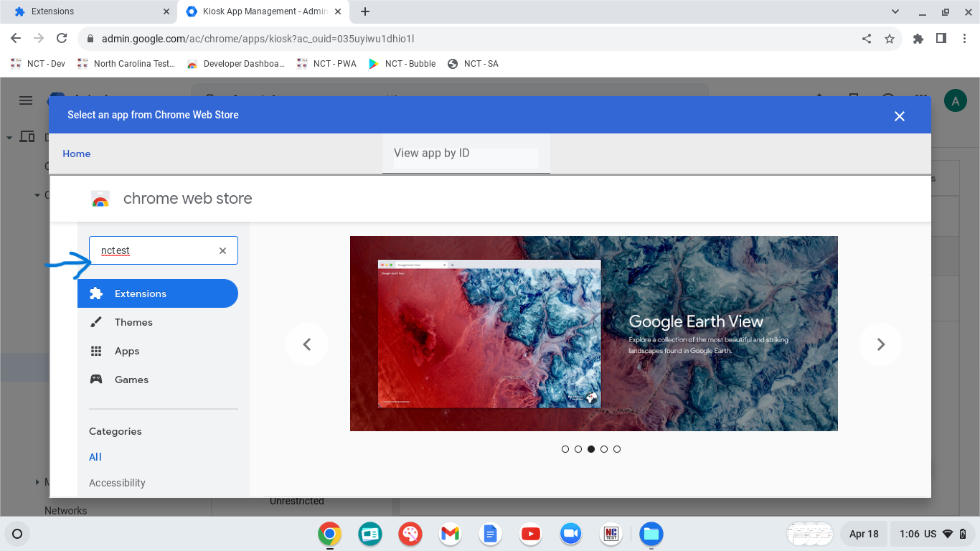Open Google Docs from the shelf
This screenshot has width=980, height=551.
point(491,534)
